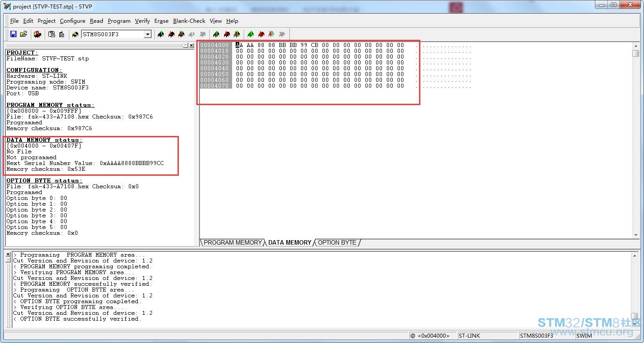Close the output log panel with its X

click(8, 254)
